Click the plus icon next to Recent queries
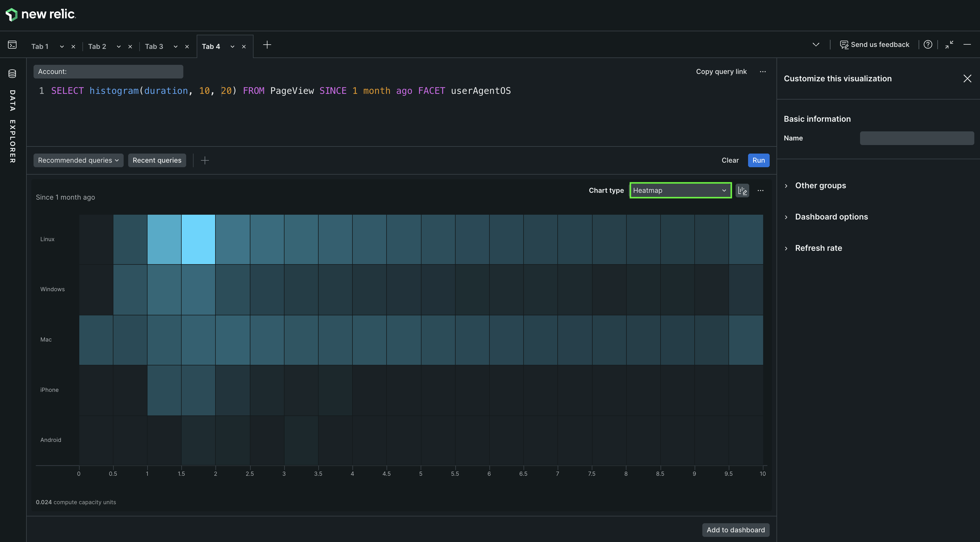This screenshot has height=542, width=980. click(x=205, y=160)
